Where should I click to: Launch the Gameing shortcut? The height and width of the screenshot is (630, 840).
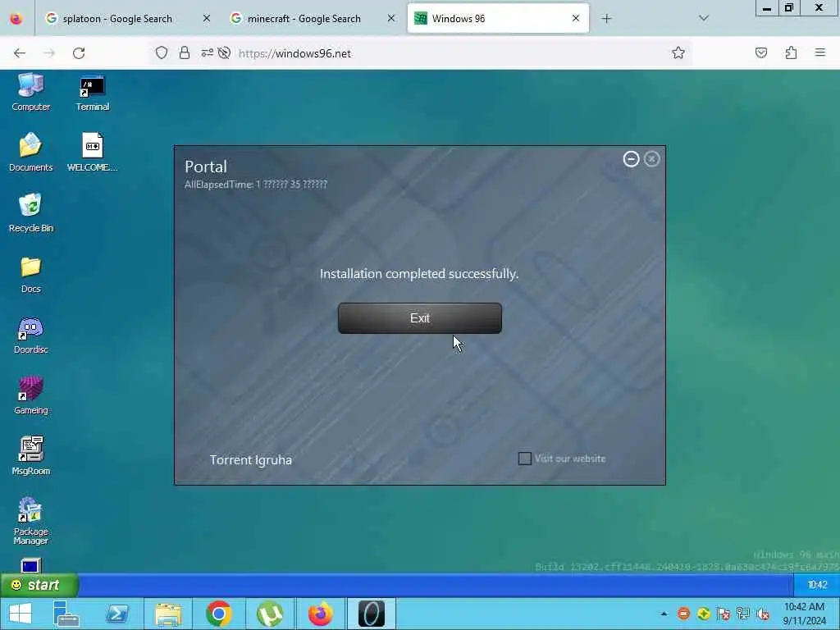point(30,395)
